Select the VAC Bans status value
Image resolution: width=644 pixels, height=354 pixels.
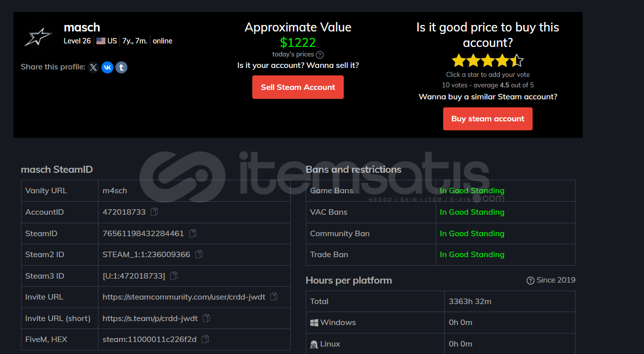[x=472, y=212]
